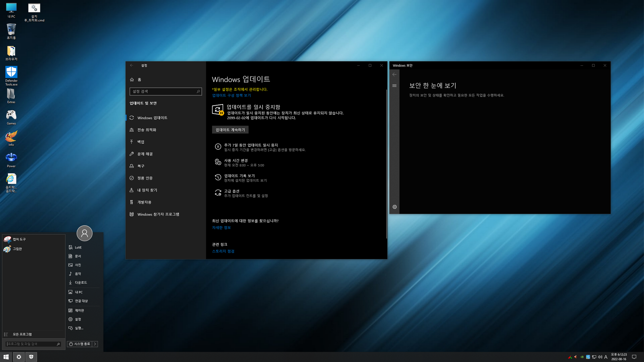Click the Windows Security shield on taskbar

pyautogui.click(x=31, y=357)
